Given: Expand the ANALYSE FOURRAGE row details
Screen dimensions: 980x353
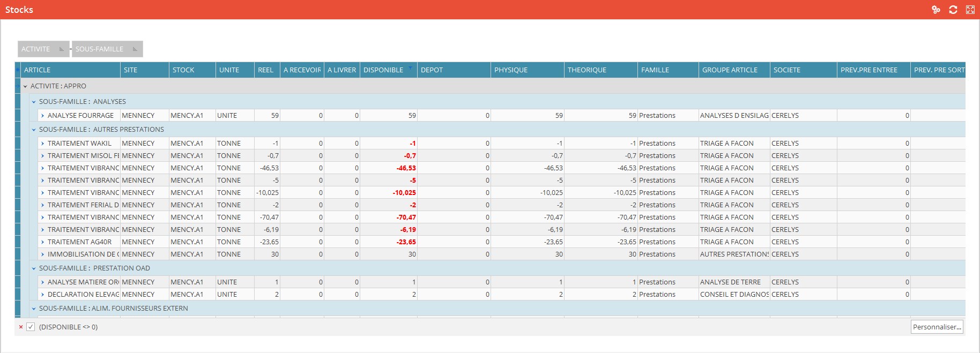Looking at the screenshot, I should point(42,116).
